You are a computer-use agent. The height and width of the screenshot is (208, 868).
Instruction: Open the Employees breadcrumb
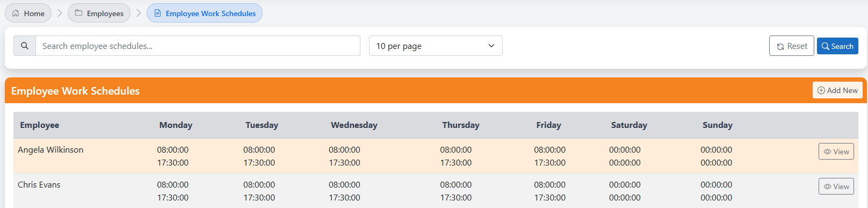[x=99, y=13]
